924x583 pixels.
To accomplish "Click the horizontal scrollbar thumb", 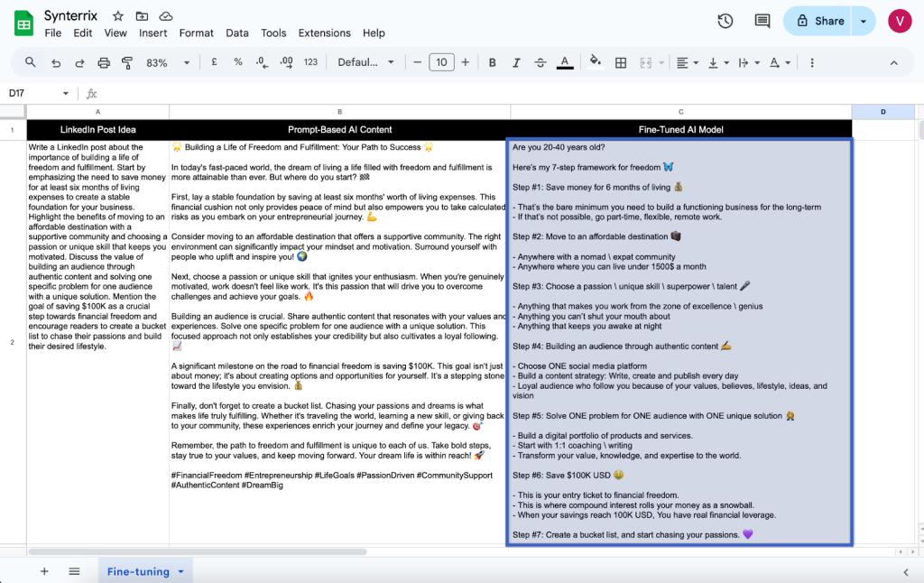I will pos(198,551).
